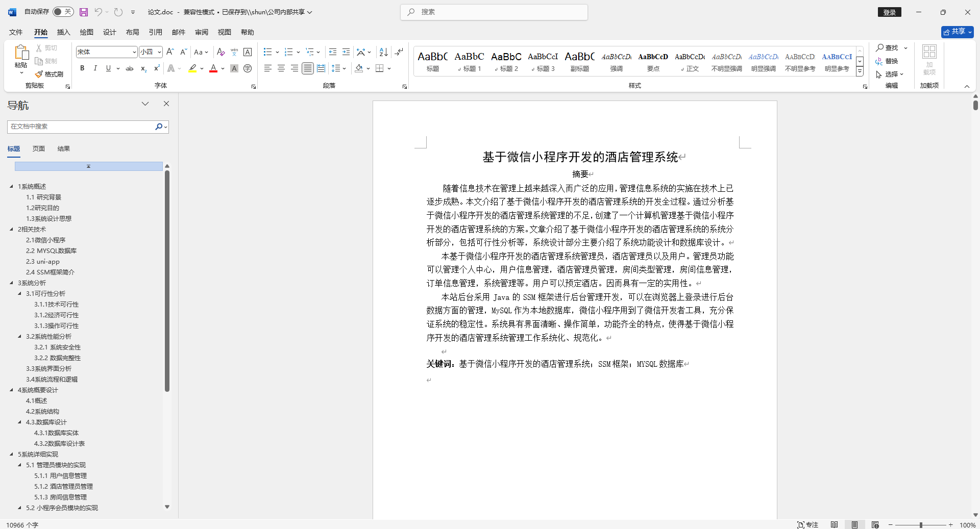This screenshot has width=980, height=529.
Task: Toggle Superscript formatting
Action: (157, 68)
